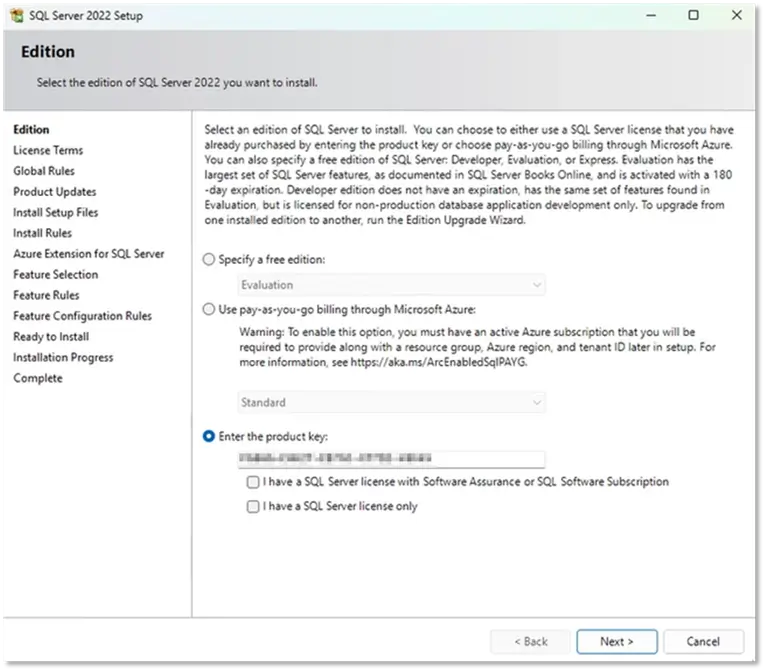Select the Ready to Install step
The height and width of the screenshot is (672, 766).
pos(51,336)
